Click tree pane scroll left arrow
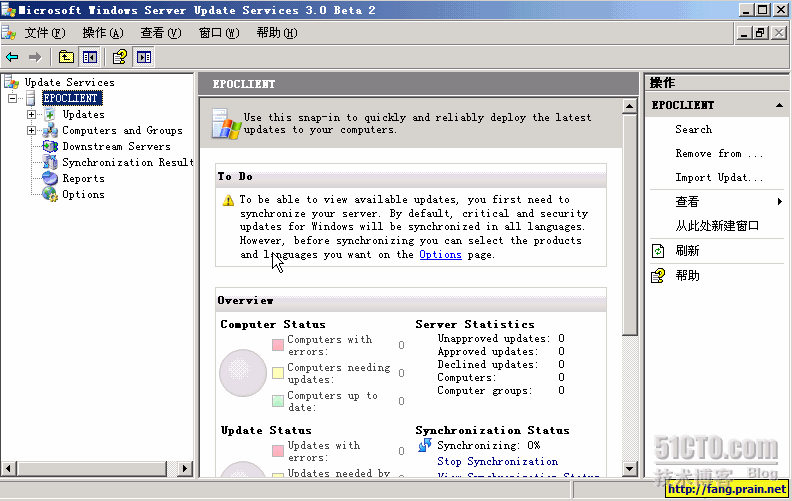 click(8, 468)
